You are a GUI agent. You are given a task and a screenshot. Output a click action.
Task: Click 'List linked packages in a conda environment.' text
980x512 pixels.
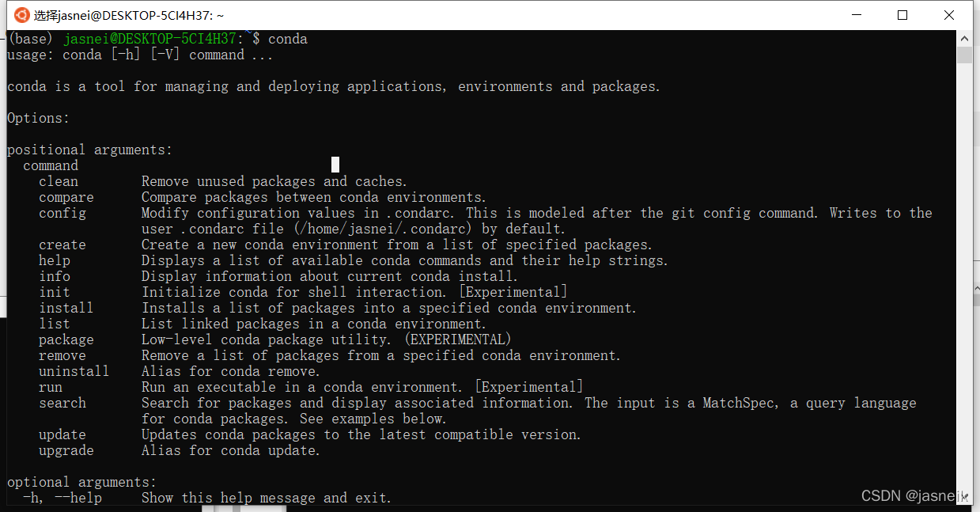click(314, 324)
